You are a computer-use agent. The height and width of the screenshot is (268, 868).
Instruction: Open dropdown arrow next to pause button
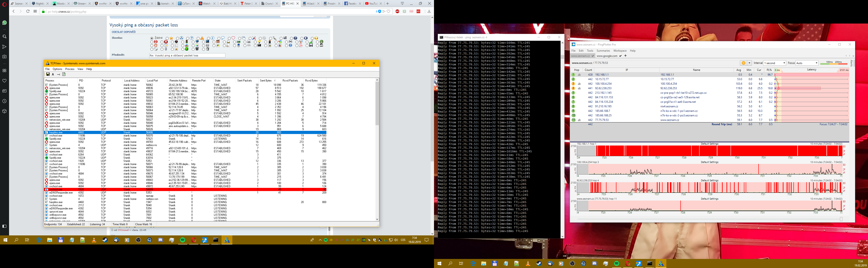(x=749, y=63)
